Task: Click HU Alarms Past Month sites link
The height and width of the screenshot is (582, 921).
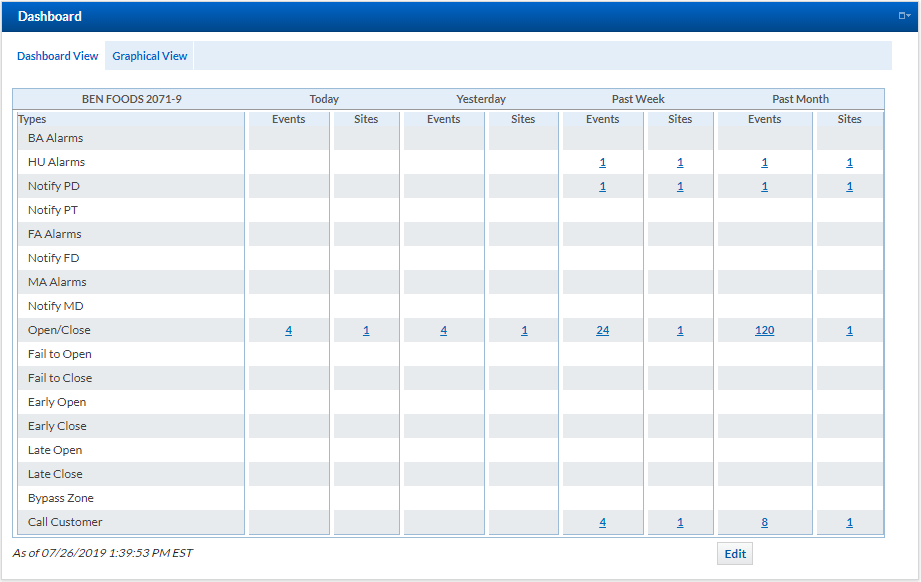Action: (x=849, y=162)
